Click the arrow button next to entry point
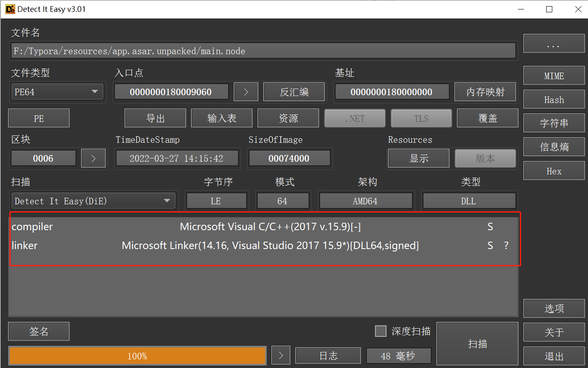Screen dimensions: 588x368 [246, 92]
